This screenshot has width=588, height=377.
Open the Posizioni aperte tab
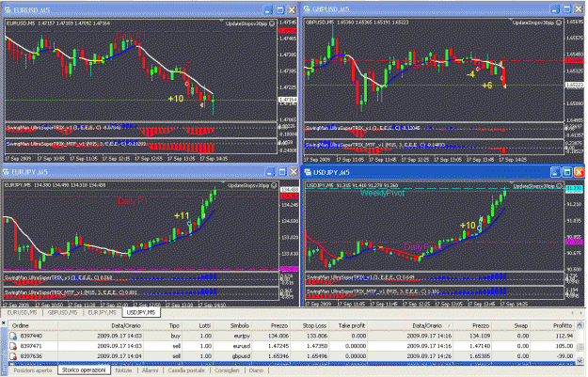33,370
